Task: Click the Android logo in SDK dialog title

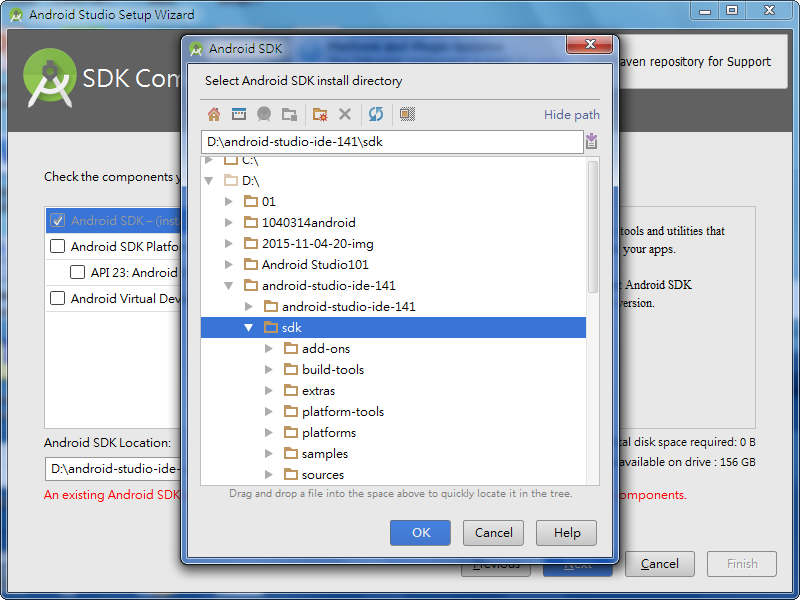Action: pos(196,49)
